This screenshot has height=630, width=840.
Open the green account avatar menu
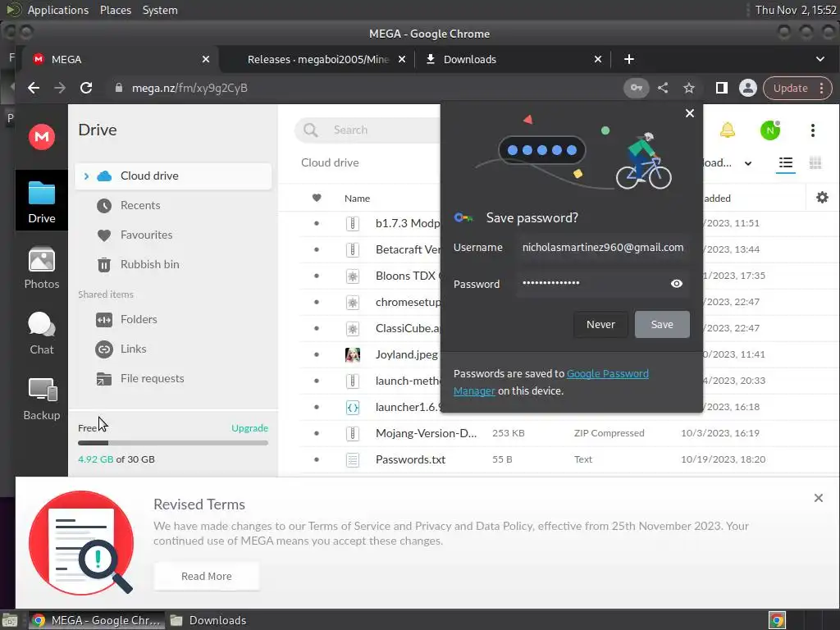coord(769,130)
